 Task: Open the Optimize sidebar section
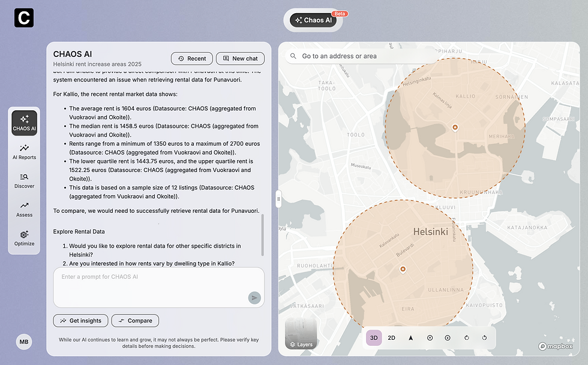coord(25,239)
